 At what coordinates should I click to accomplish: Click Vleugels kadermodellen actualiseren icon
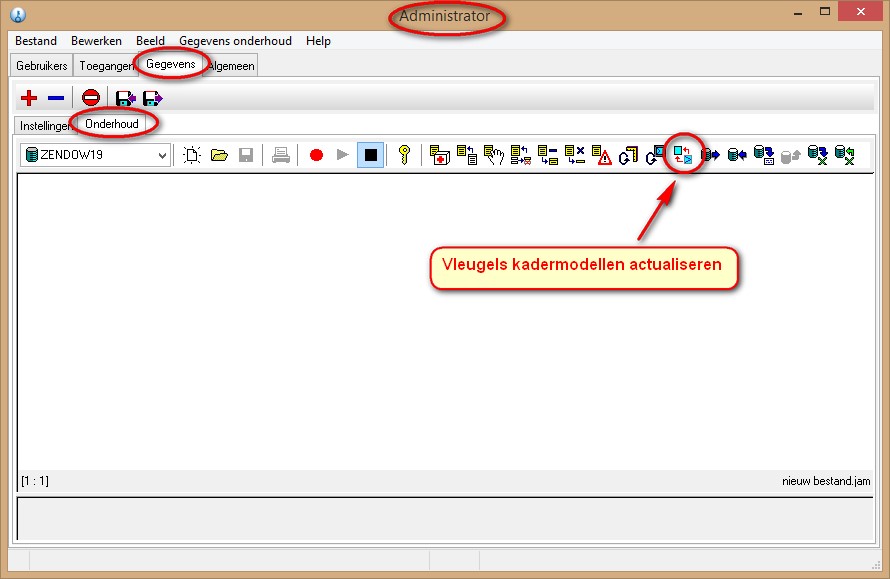683,154
